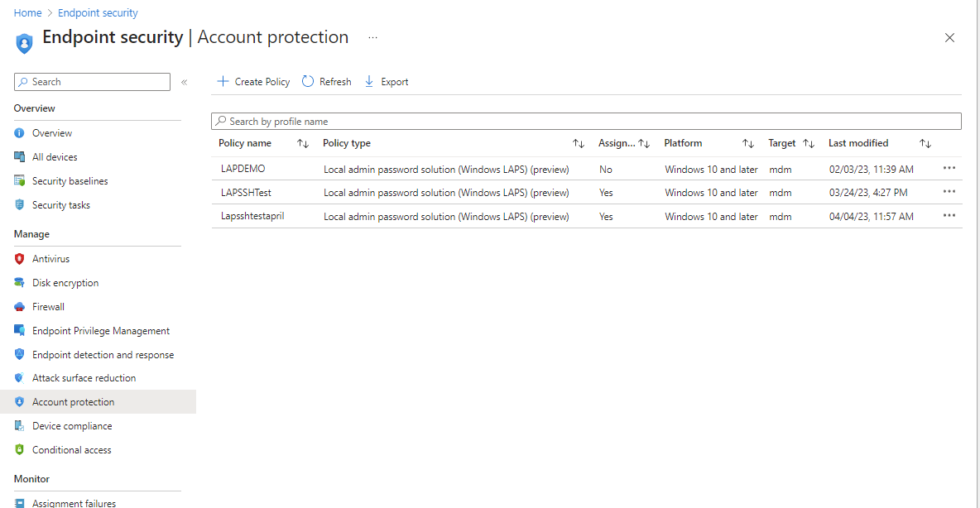Go to Device compliance in sidebar
The height and width of the screenshot is (508, 980).
[x=72, y=426]
